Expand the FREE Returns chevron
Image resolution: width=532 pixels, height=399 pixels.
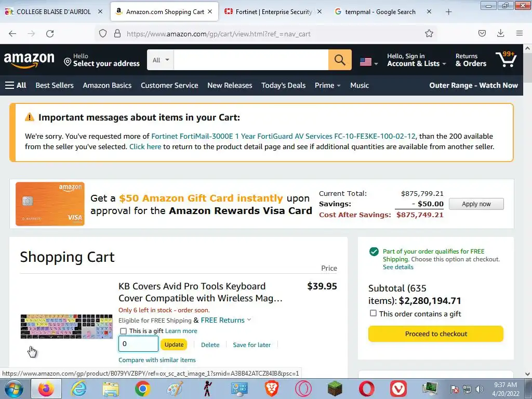(x=249, y=320)
